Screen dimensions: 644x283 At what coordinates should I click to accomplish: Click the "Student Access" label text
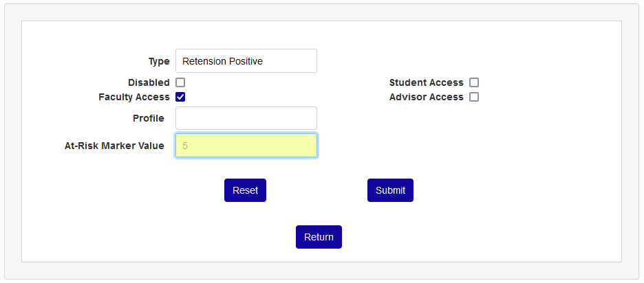point(427,82)
